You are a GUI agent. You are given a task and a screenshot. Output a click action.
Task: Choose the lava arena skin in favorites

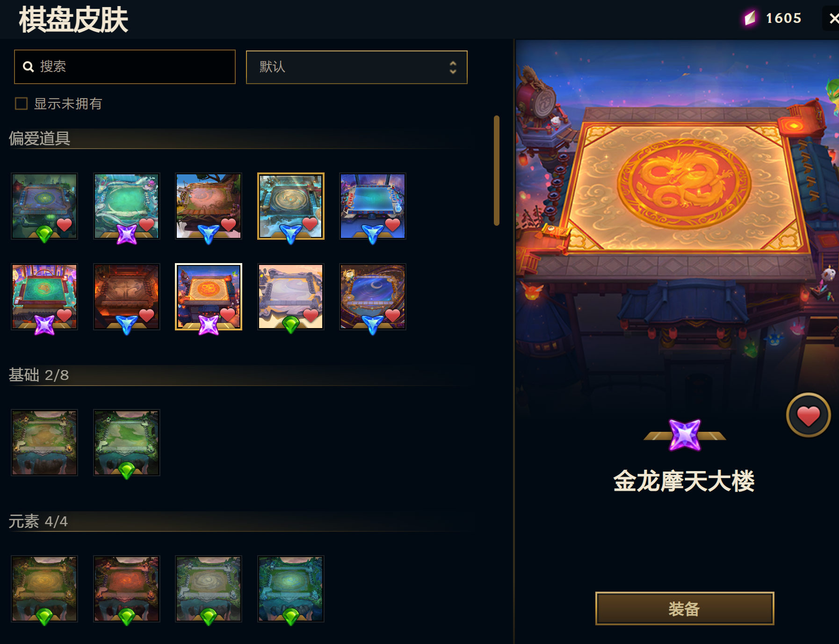pos(127,297)
